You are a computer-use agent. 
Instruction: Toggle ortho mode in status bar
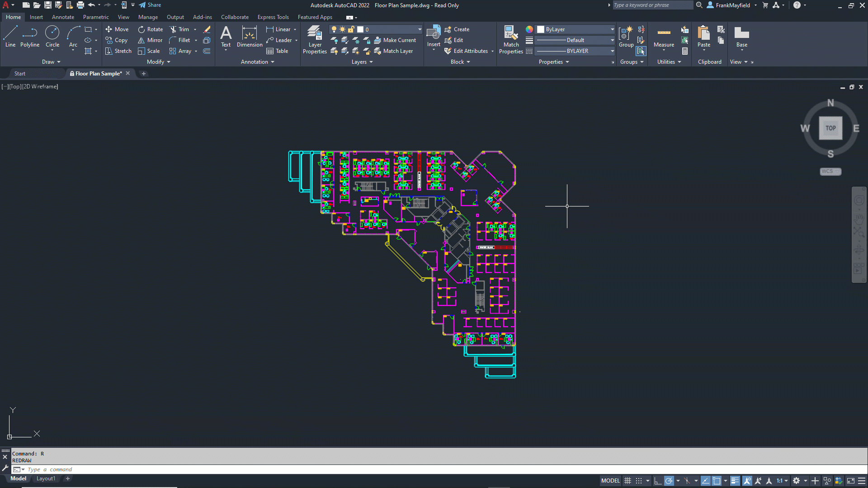[658, 481]
